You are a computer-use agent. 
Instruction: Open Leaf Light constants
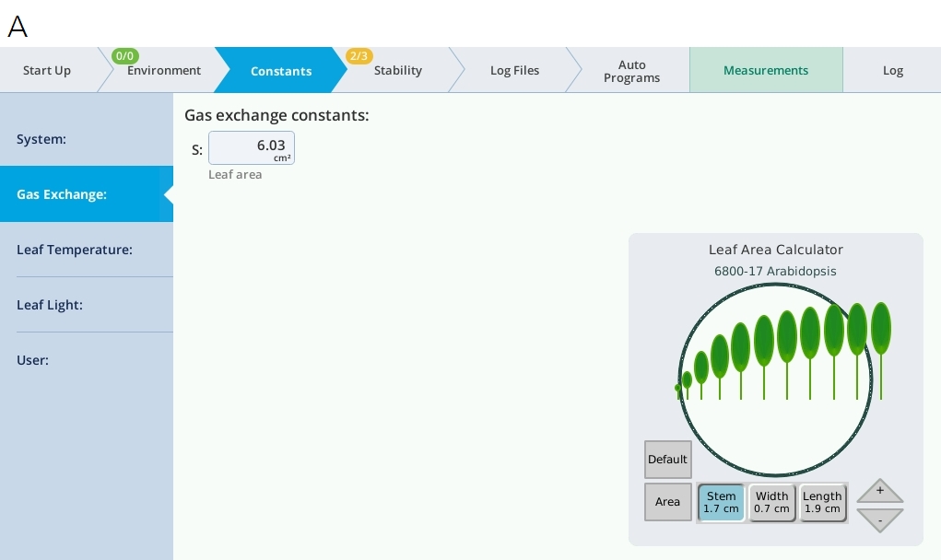tap(87, 305)
